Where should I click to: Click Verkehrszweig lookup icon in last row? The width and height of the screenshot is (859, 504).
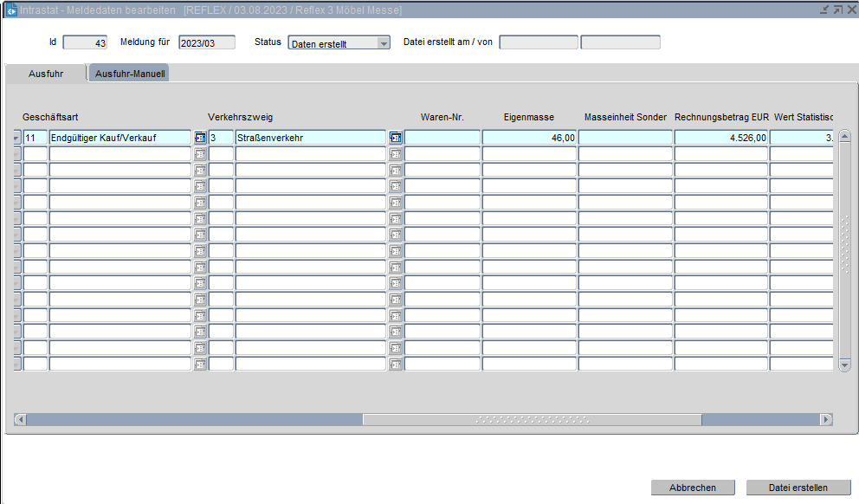tap(395, 365)
